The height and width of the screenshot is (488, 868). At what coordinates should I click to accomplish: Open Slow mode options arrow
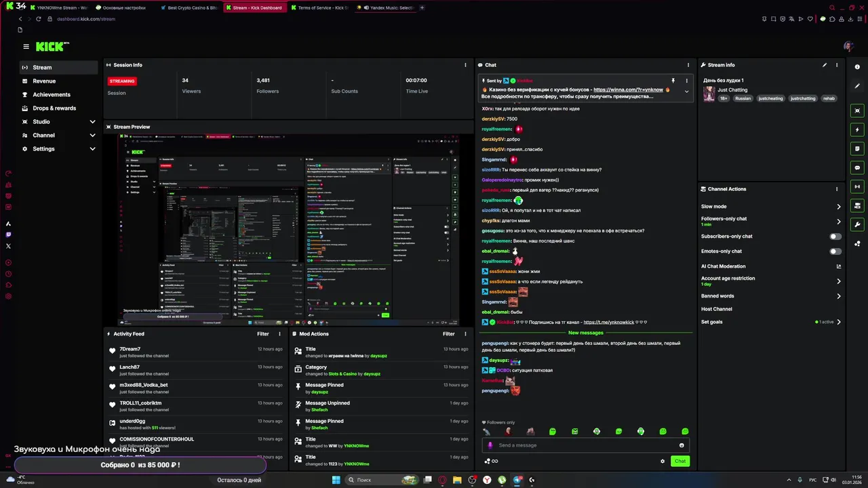(x=839, y=207)
